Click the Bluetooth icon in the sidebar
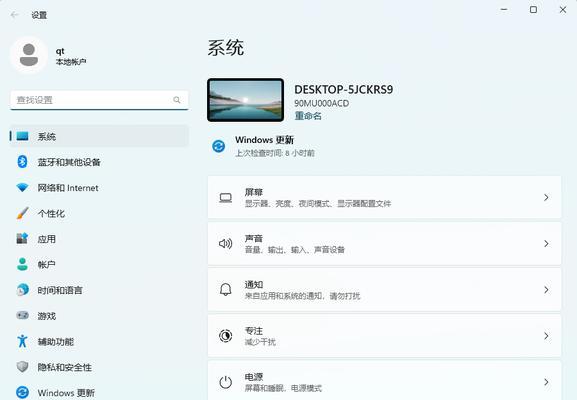 point(22,162)
